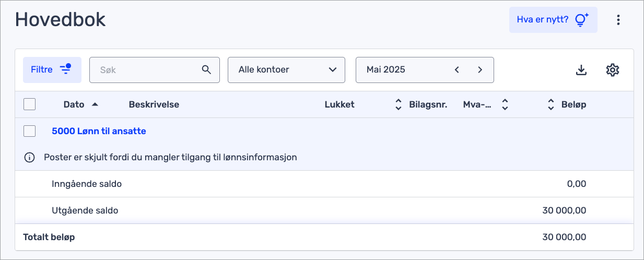
Task: Click the Dato column header
Action: pos(74,104)
